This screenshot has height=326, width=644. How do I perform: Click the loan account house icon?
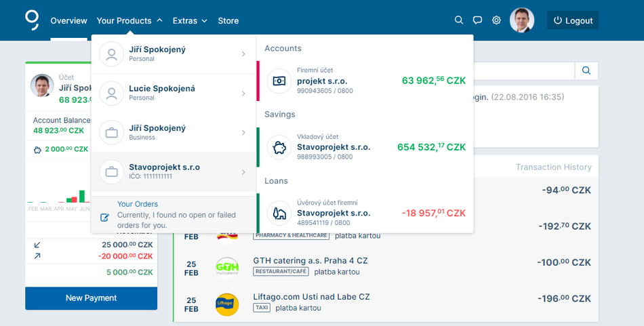coord(279,213)
